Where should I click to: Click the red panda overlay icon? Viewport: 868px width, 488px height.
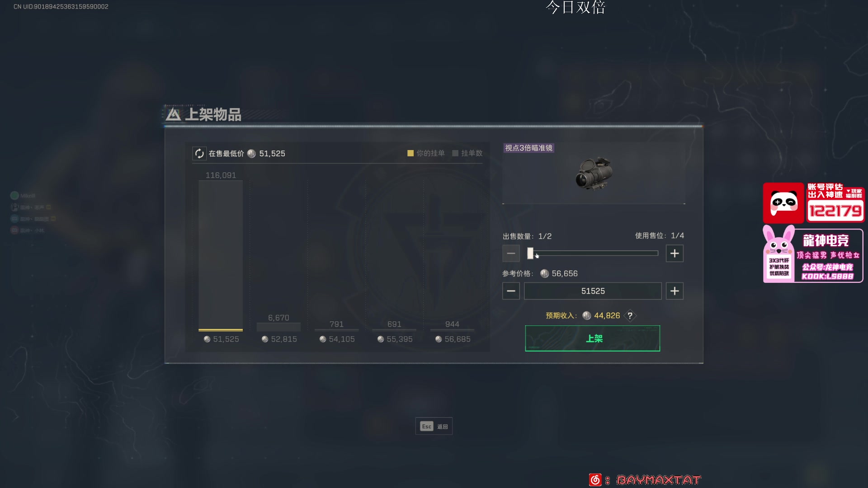click(x=783, y=203)
